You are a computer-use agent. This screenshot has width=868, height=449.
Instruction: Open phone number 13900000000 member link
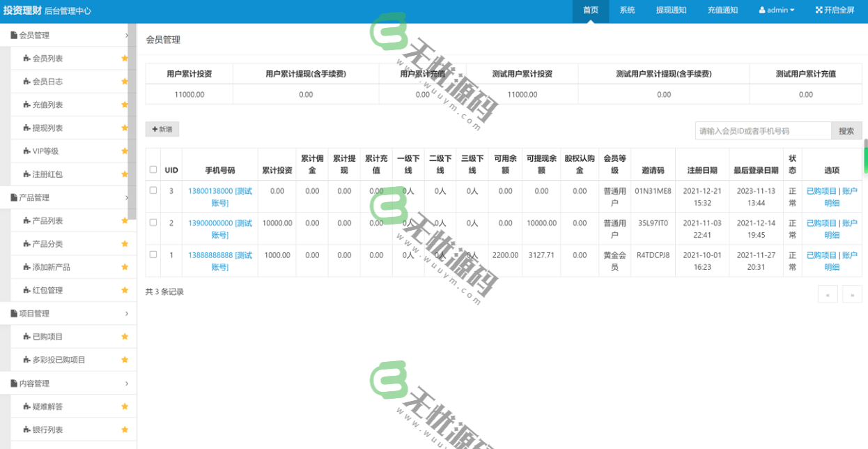(x=220, y=229)
